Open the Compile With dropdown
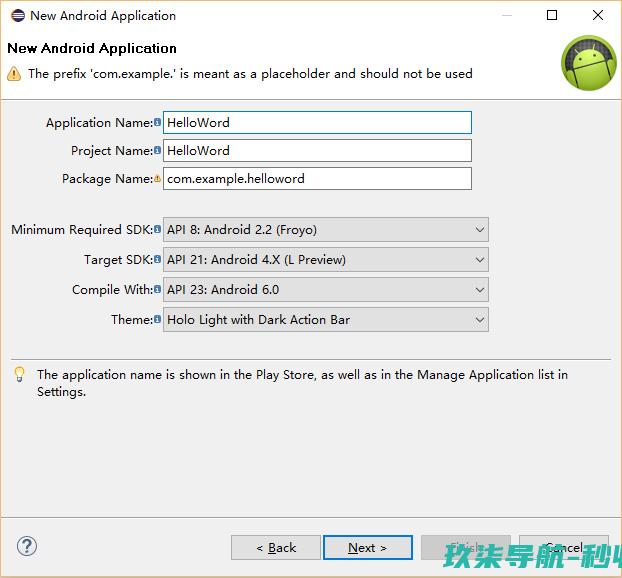The width and height of the screenshot is (622, 578). pos(326,290)
